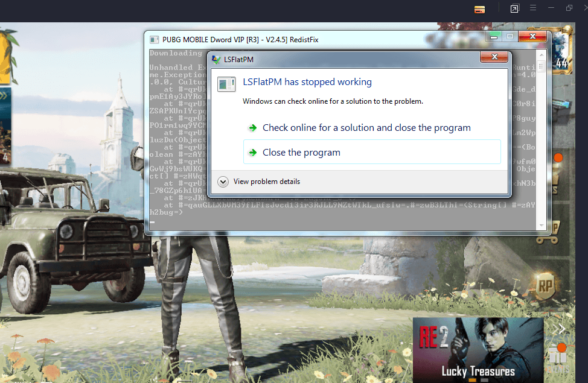Click the player level 44 avatar frame
Image resolution: width=588 pixels, height=383 pixels.
coord(562,51)
